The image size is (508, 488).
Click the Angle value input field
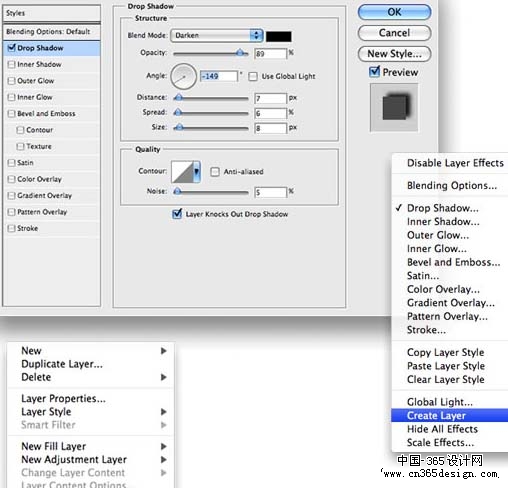click(219, 76)
